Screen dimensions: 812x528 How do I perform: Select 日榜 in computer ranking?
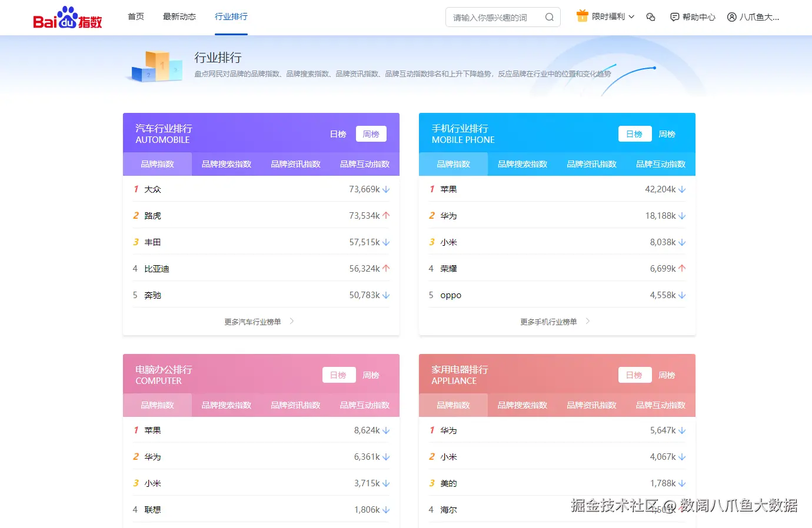[x=338, y=375]
